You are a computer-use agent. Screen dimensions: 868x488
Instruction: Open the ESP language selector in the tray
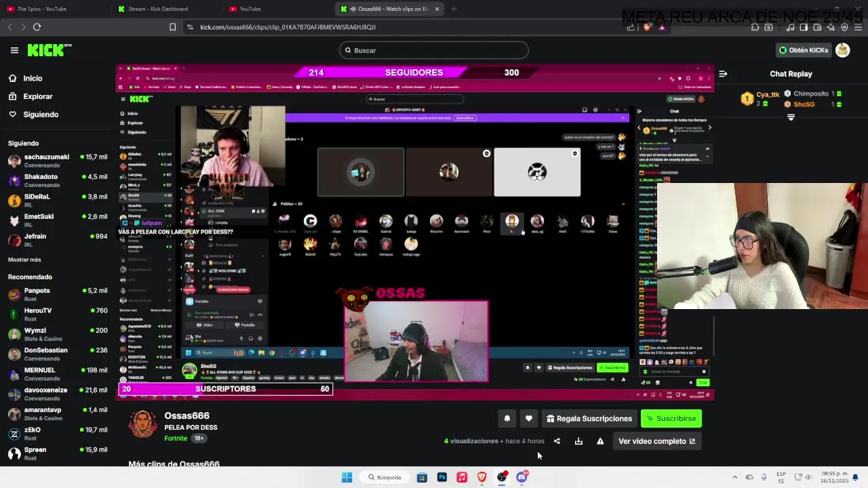781,477
